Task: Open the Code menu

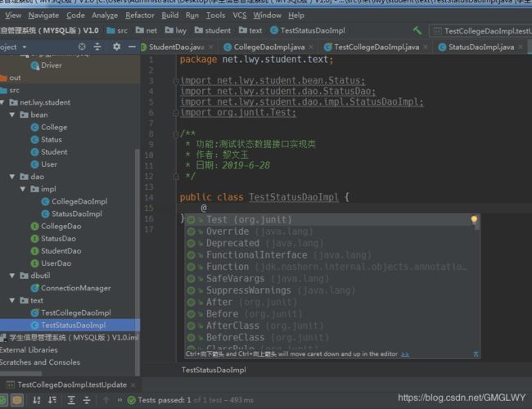Action: tap(75, 16)
